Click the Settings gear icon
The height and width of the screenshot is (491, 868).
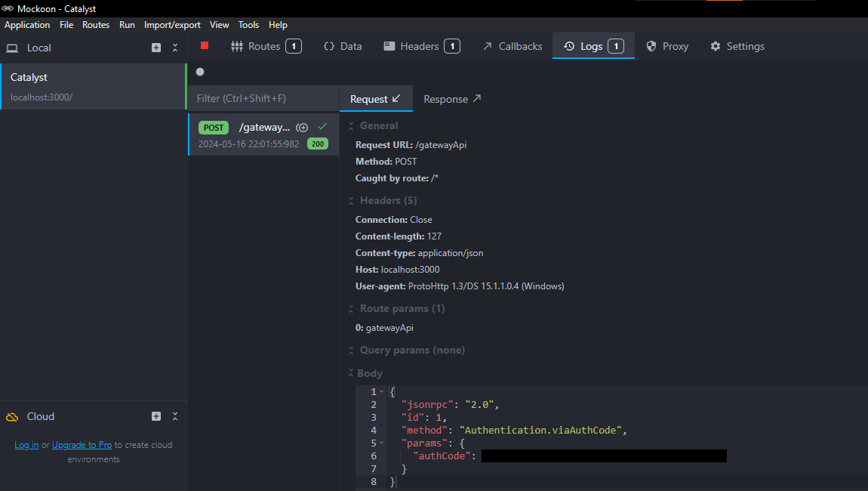(716, 46)
